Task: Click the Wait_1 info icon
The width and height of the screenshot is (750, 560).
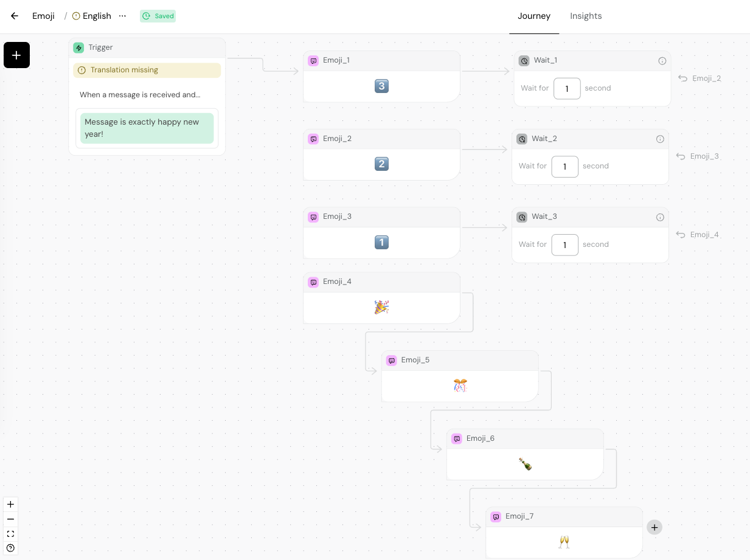Action: (662, 61)
